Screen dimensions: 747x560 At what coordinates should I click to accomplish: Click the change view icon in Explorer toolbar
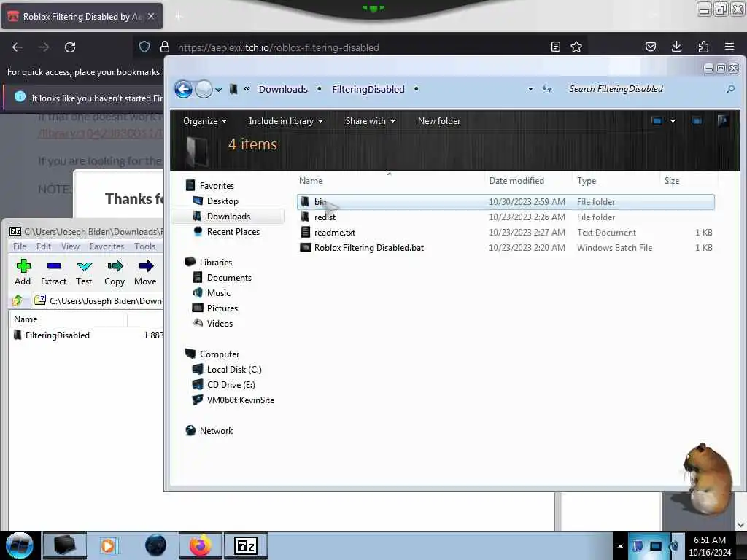click(657, 121)
